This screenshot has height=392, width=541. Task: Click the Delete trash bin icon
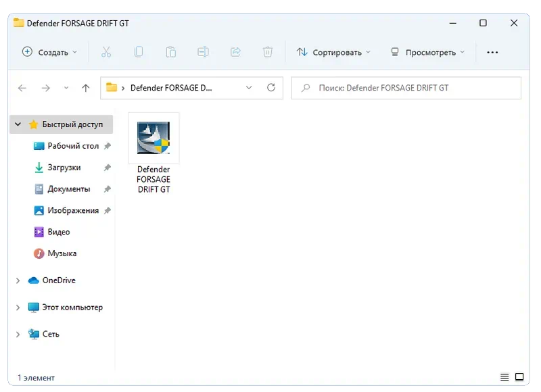(x=268, y=53)
